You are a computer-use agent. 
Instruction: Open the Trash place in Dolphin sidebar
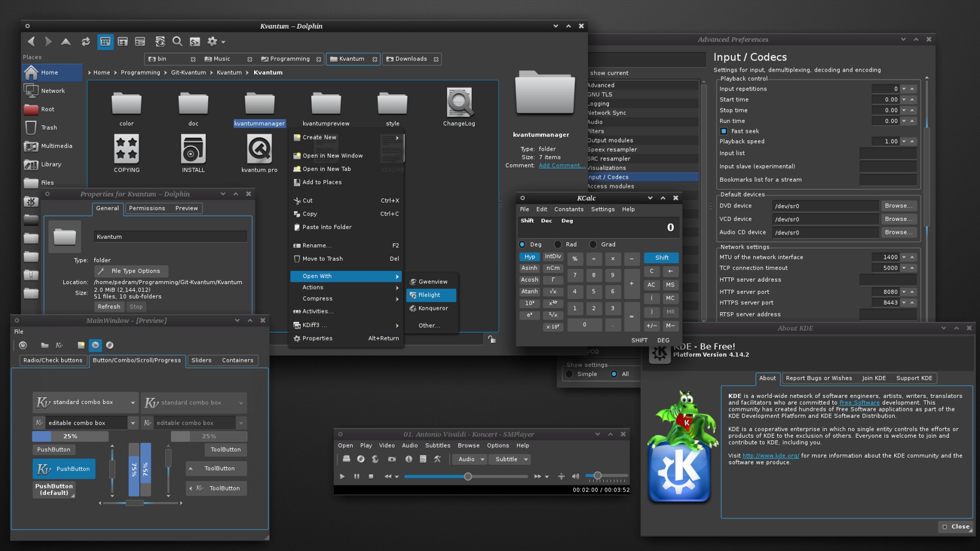click(53, 127)
